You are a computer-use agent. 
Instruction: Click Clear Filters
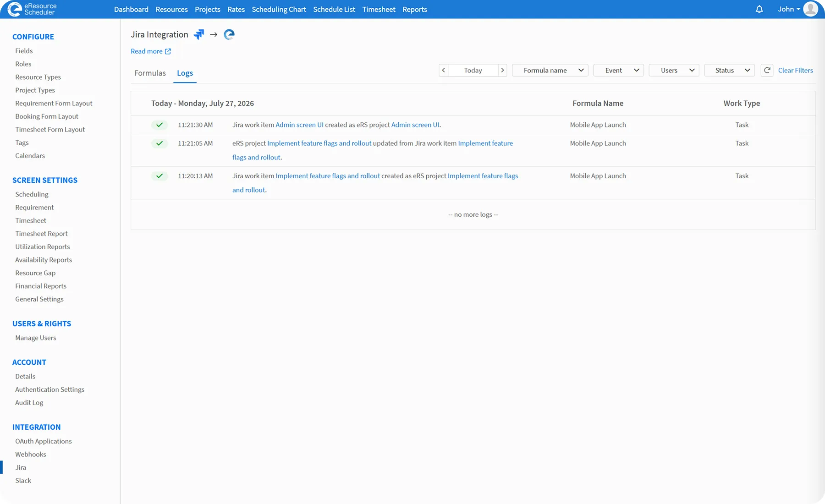pos(795,70)
